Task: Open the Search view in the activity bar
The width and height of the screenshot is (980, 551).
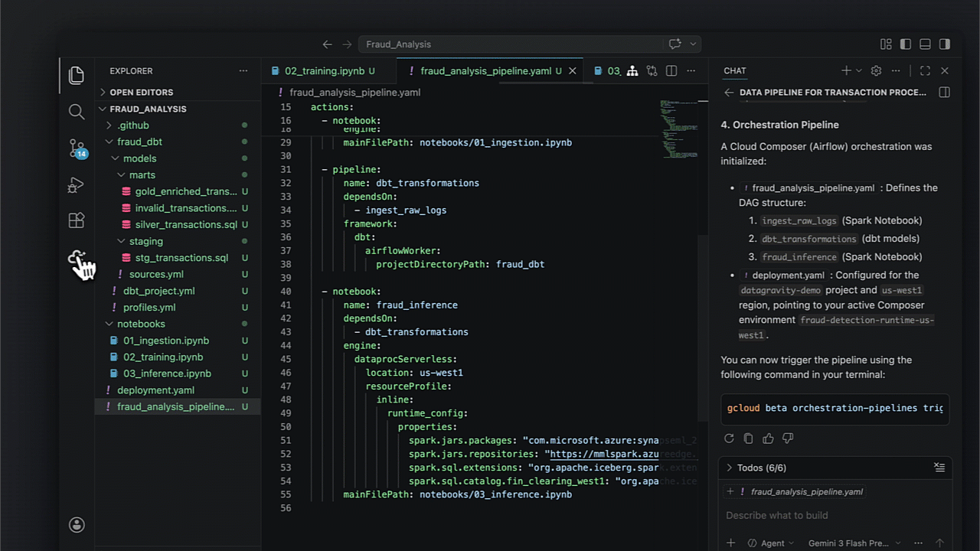Action: point(76,112)
